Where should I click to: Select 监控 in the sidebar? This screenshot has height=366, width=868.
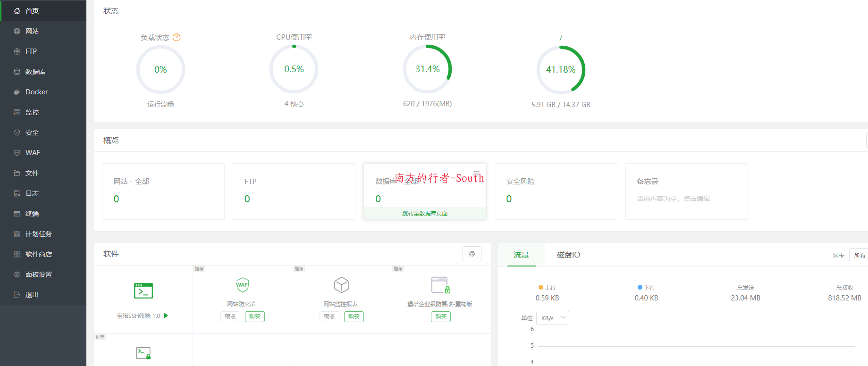[43, 112]
